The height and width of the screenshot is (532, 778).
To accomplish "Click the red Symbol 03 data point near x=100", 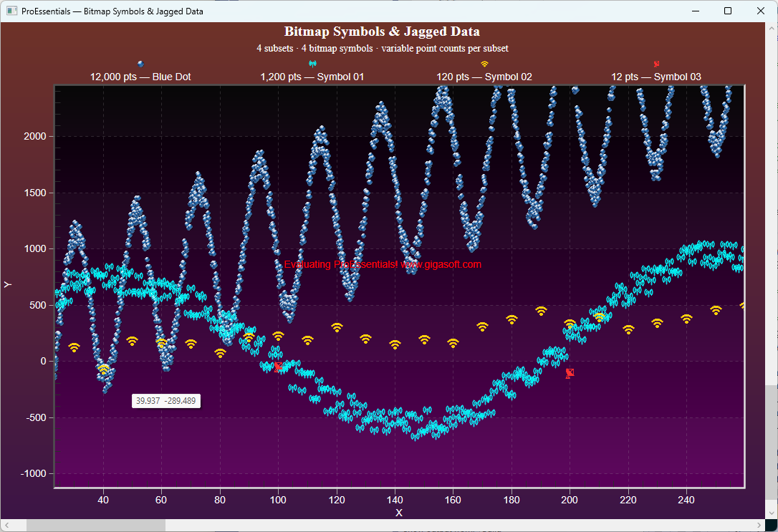I will tap(279, 367).
